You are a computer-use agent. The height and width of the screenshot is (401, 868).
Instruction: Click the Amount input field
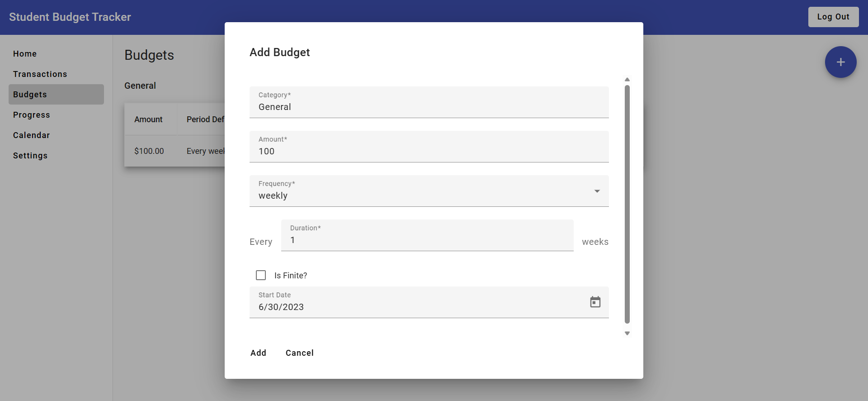click(x=429, y=151)
